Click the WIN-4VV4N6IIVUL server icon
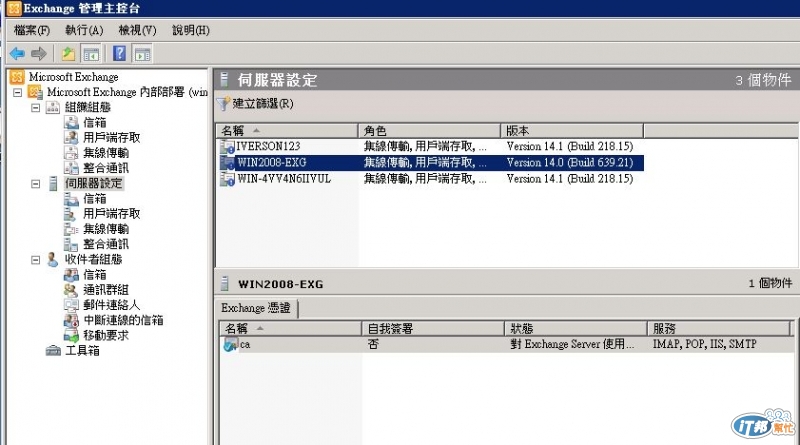Viewport: 800px width, 445px height. pyautogui.click(x=227, y=179)
